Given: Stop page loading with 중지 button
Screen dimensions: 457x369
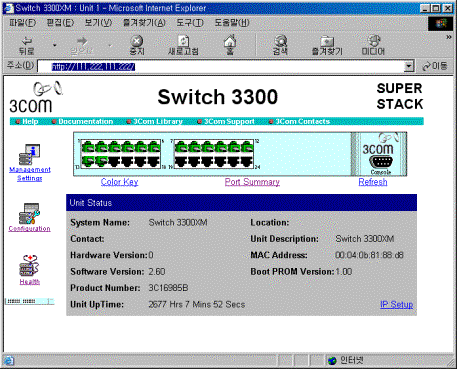Looking at the screenshot, I should coord(137,46).
